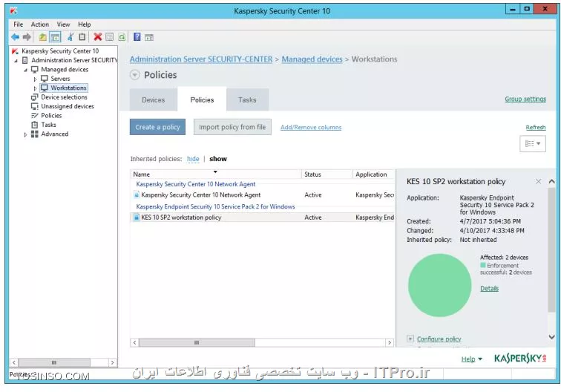This screenshot has width=561, height=392.
Task: Click the Status column header
Action: coord(327,174)
